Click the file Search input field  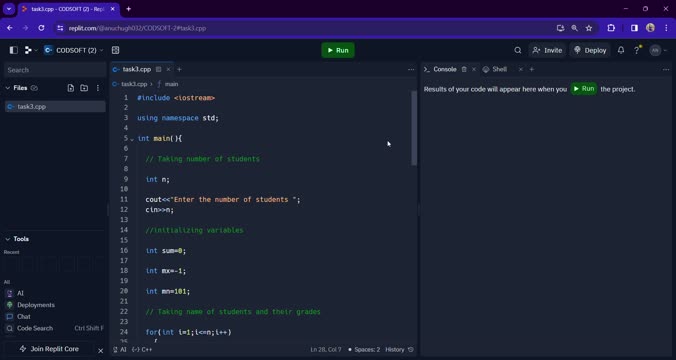click(x=55, y=70)
